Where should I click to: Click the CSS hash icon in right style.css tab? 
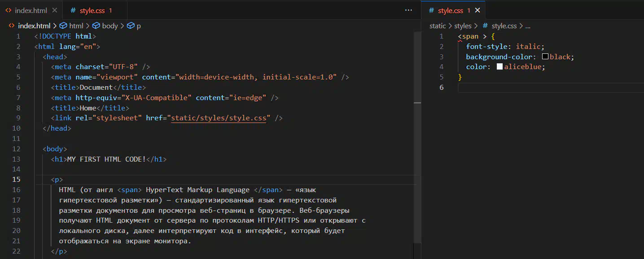[x=431, y=10]
